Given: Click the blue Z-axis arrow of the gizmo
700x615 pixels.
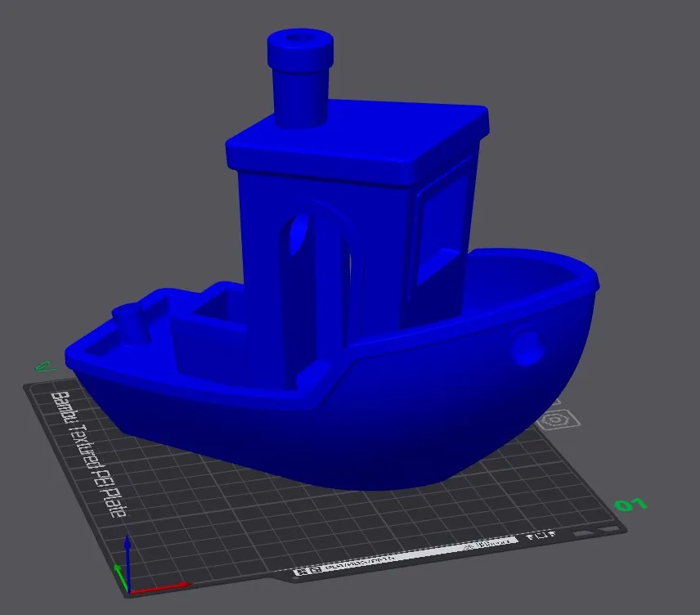Looking at the screenshot, I should [x=128, y=548].
